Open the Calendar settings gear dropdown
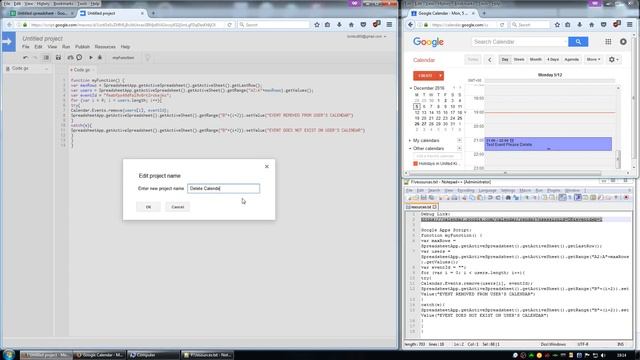Screen dimensions: 640x360 tap(613, 60)
